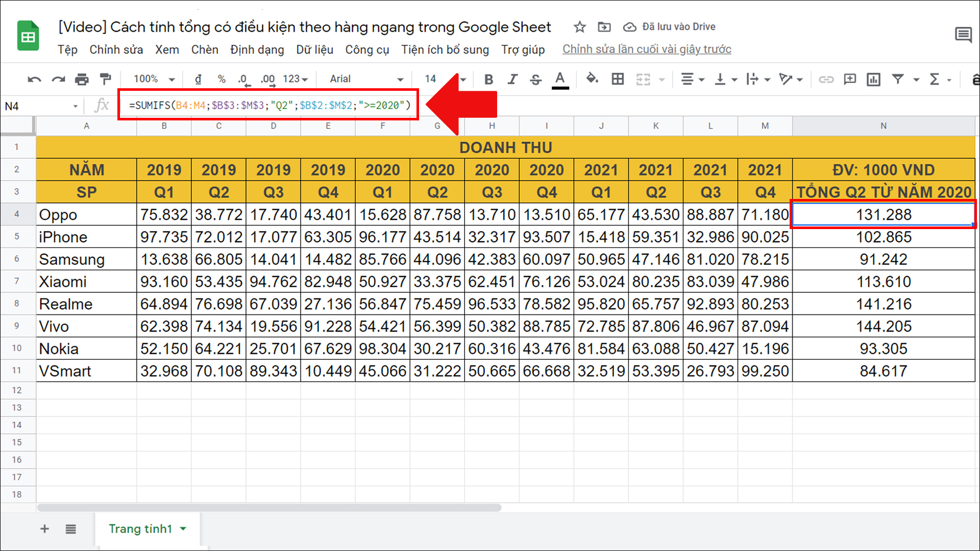Image resolution: width=980 pixels, height=551 pixels.
Task: Format as currency with đ icon
Action: [x=198, y=79]
